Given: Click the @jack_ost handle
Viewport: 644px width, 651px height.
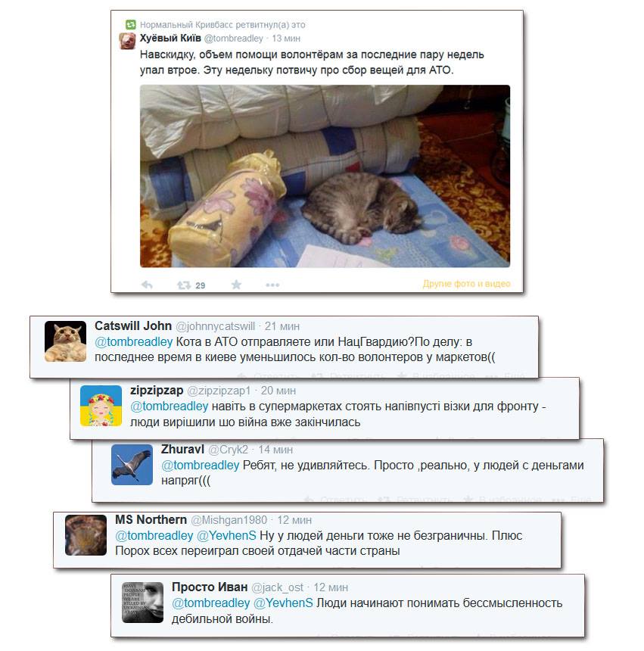Looking at the screenshot, I should coord(278,587).
